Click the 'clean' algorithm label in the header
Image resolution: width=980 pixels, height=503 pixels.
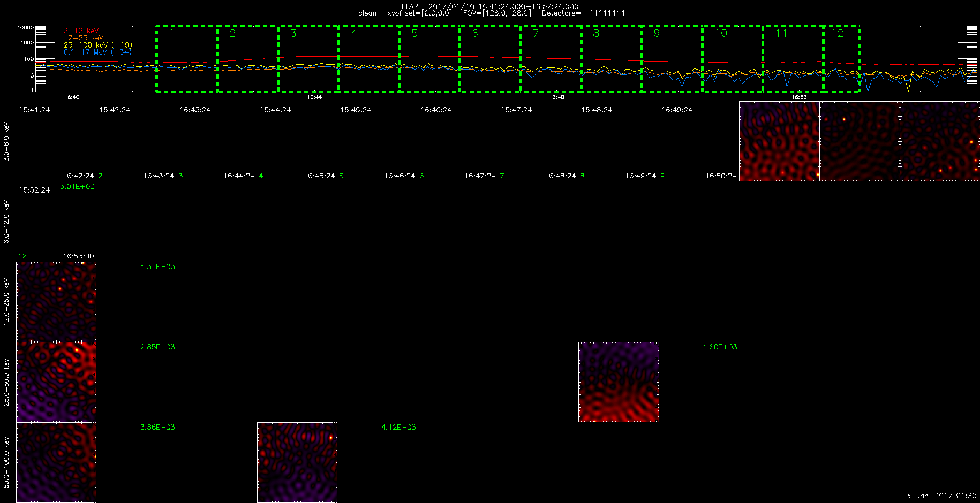(367, 13)
